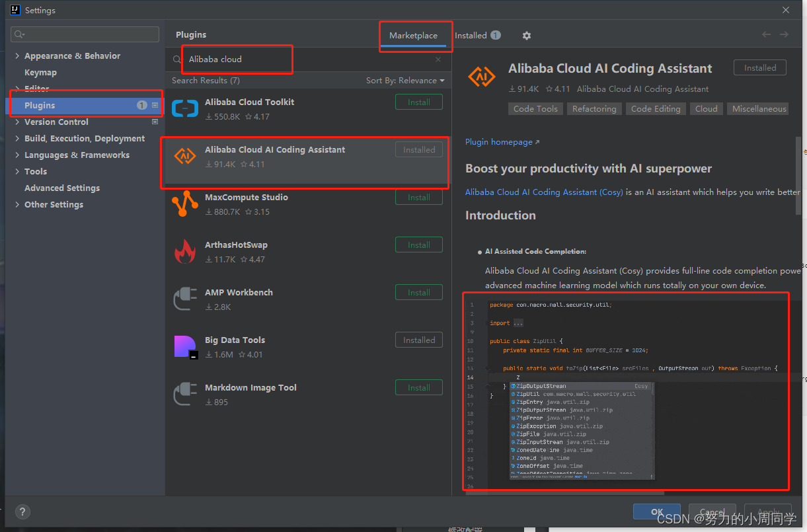Open help with the question mark button
807x532 pixels.
[22, 512]
